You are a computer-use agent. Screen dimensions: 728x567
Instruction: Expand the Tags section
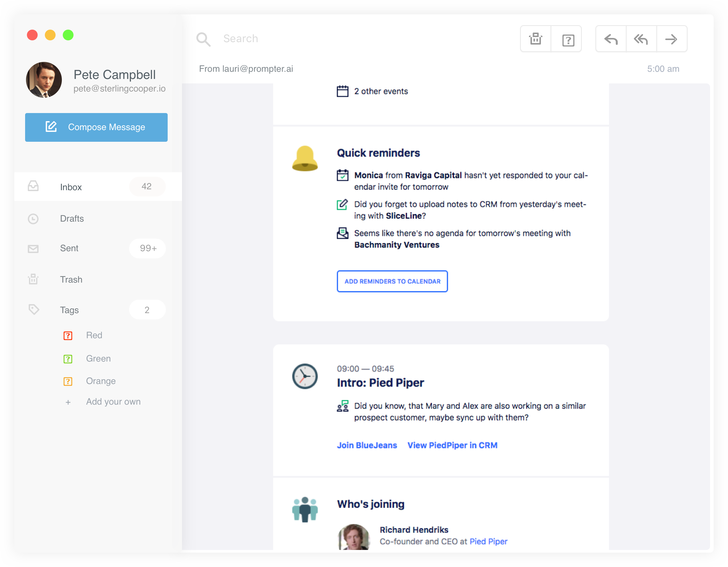[69, 310]
